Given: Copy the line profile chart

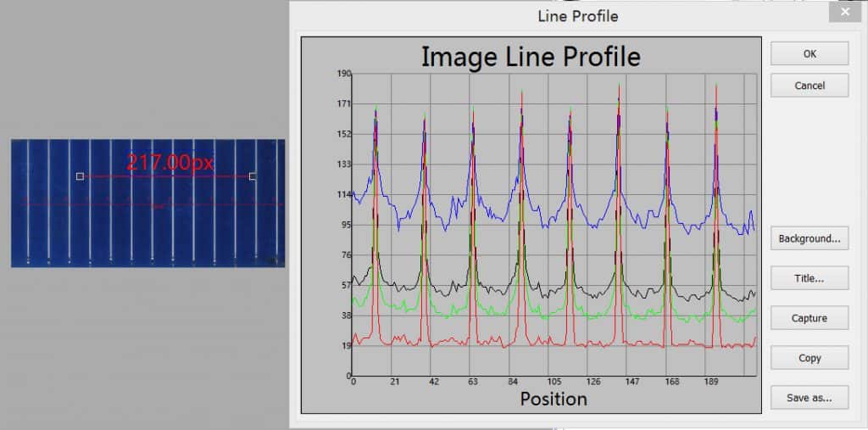Looking at the screenshot, I should [x=810, y=358].
